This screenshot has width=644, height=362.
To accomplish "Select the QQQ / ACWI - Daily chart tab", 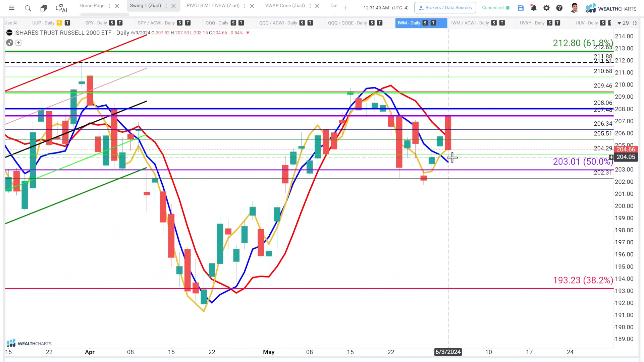I will coord(278,23).
